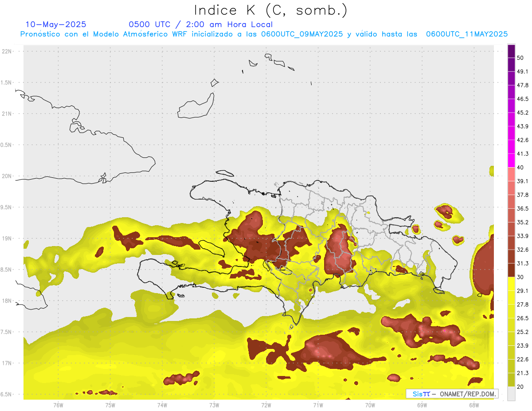Pick the dark purple swatch above 50
This screenshot has width=532, height=411.
[511, 51]
